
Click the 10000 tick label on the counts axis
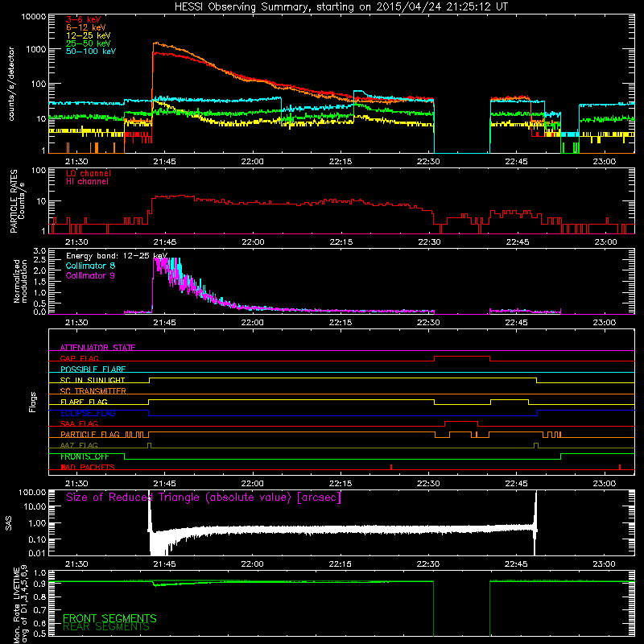tap(33, 16)
